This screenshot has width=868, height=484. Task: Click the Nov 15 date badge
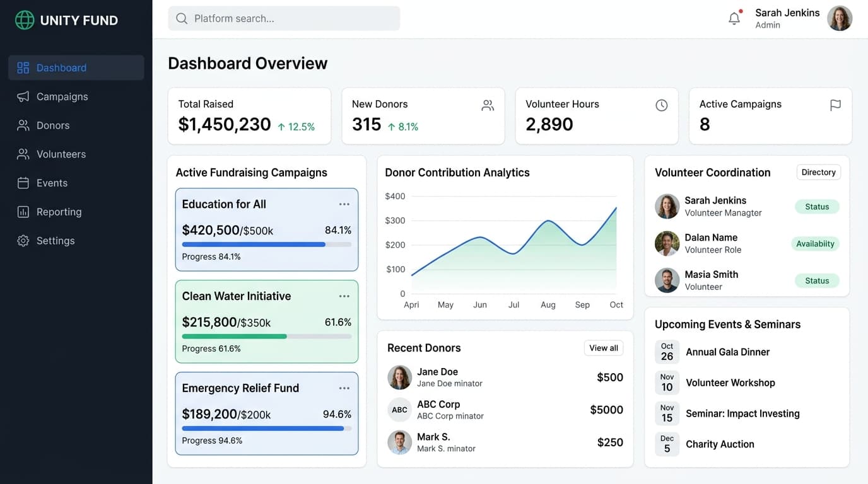coord(667,413)
